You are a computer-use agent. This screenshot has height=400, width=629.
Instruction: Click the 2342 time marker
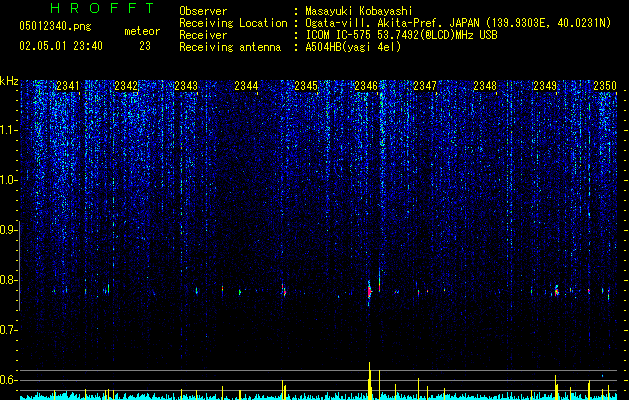coord(126,86)
